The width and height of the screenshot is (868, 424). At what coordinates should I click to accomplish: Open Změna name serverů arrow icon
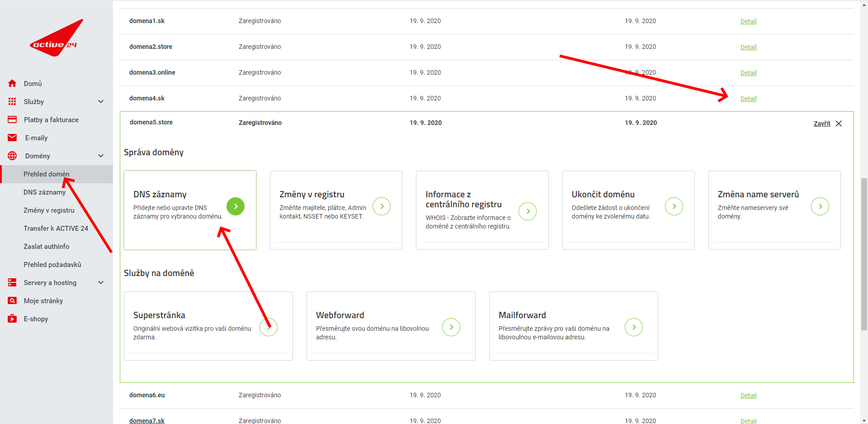[820, 206]
